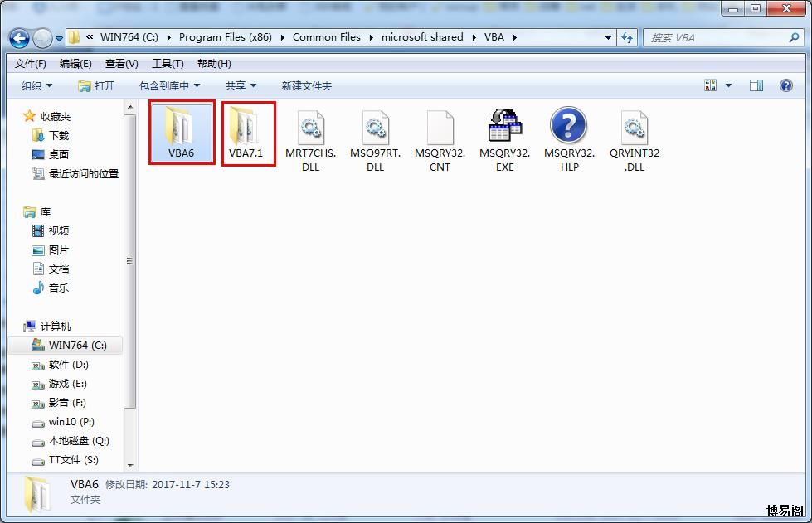The width and height of the screenshot is (812, 523).
Task: Select the MSQRY32.EXE application icon
Action: (504, 127)
